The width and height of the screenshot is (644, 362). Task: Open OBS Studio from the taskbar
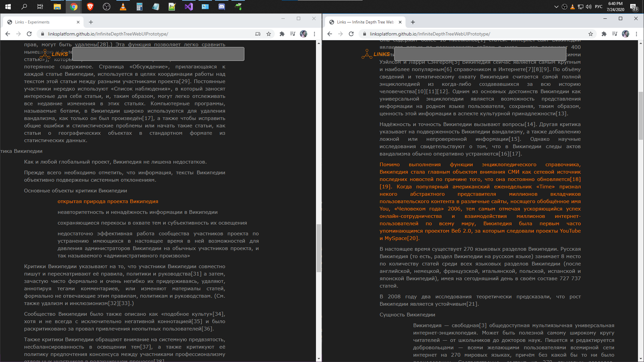[107, 6]
